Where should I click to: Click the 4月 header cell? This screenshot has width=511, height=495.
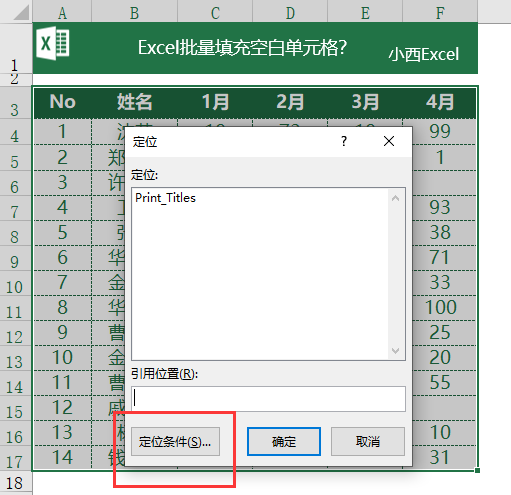pyautogui.click(x=440, y=102)
